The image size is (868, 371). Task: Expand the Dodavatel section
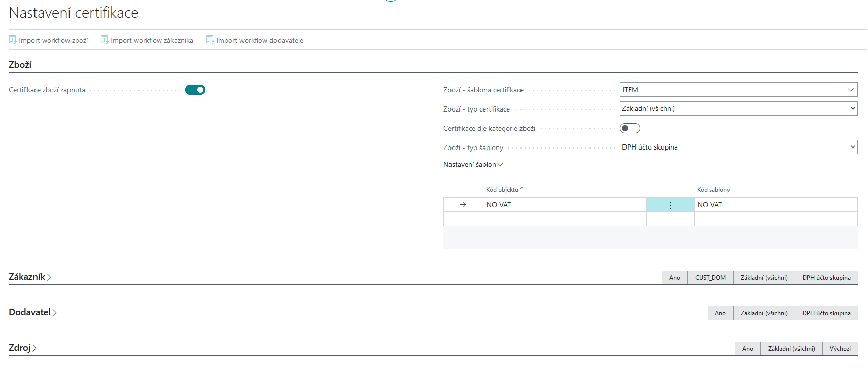(32, 312)
